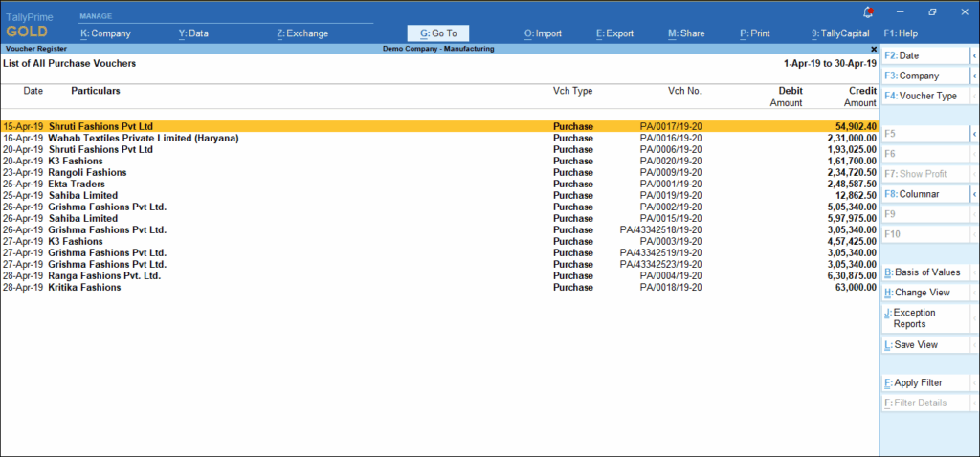Select the Ekta Traders row
This screenshot has height=457, width=980.
point(439,185)
